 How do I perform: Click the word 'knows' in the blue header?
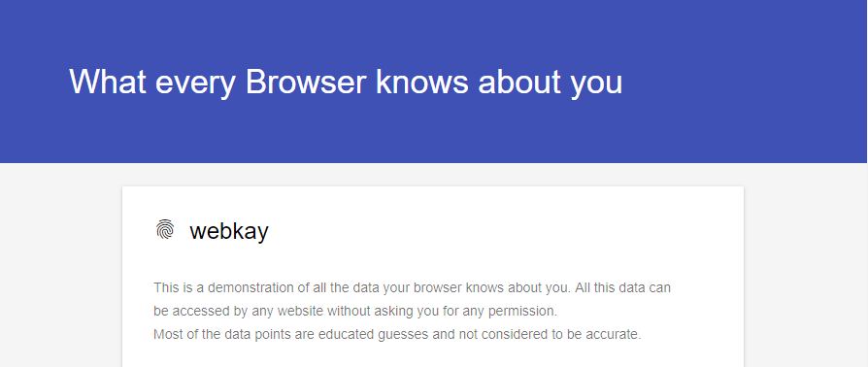point(421,82)
